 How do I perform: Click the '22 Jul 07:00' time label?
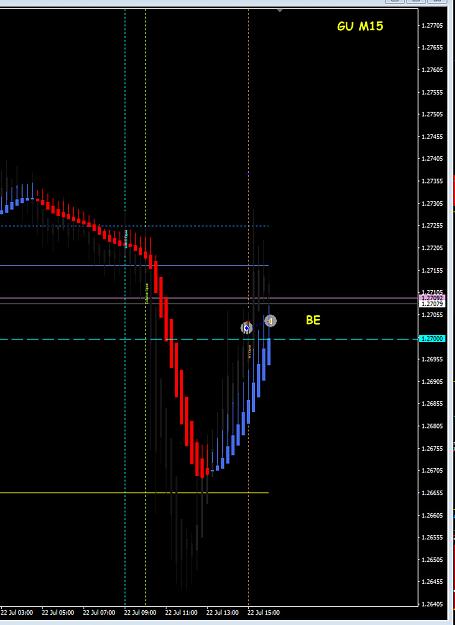point(99,612)
